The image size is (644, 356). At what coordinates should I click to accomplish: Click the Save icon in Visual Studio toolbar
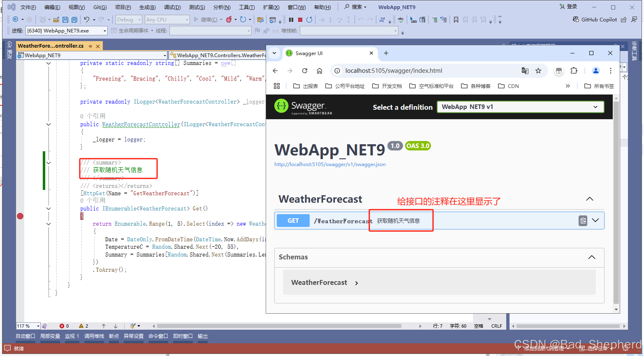pyautogui.click(x=65, y=19)
